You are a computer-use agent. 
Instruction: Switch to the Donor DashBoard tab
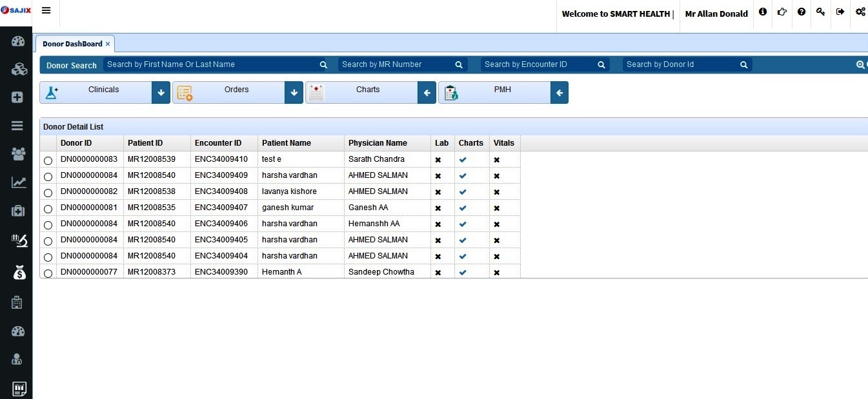pyautogui.click(x=72, y=44)
